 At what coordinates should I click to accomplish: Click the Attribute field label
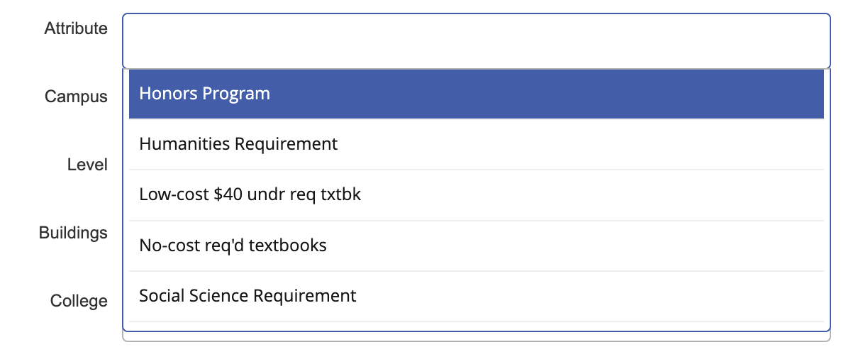[x=76, y=28]
